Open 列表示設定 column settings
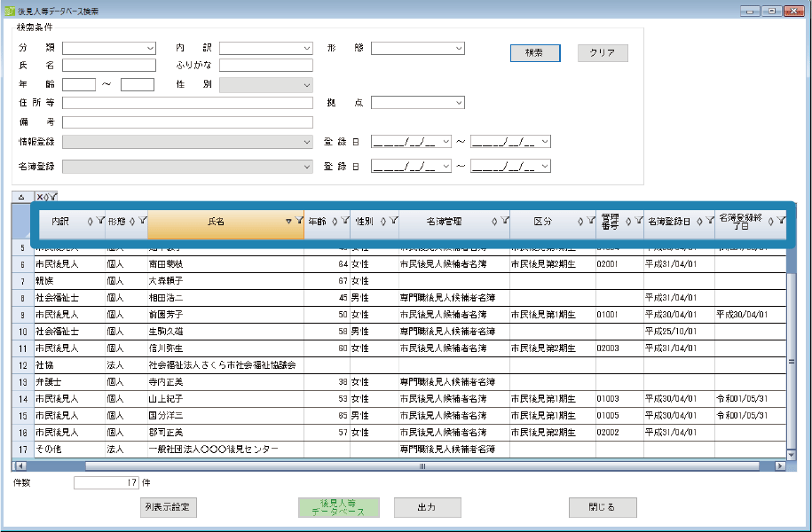The image size is (812, 532). pos(167,507)
